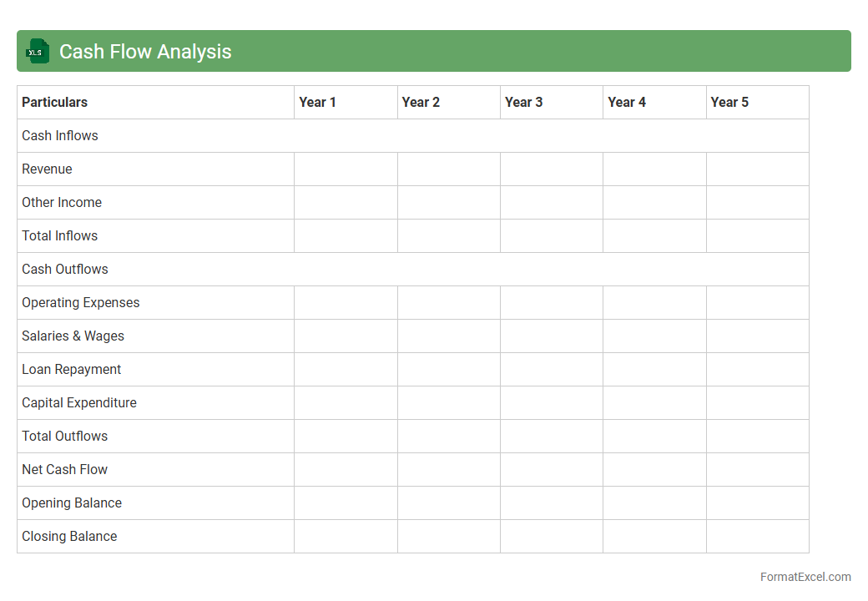Click the Revenue cell under Year 1

point(346,169)
